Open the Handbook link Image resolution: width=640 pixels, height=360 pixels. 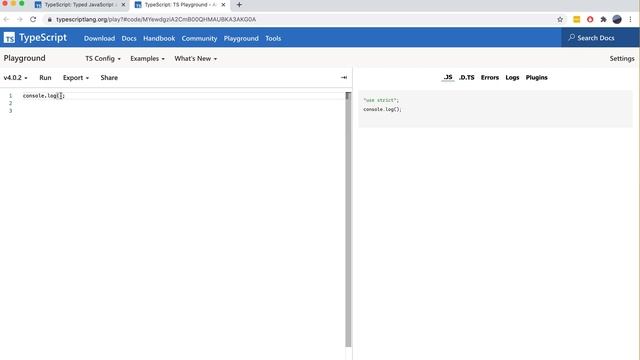[159, 38]
